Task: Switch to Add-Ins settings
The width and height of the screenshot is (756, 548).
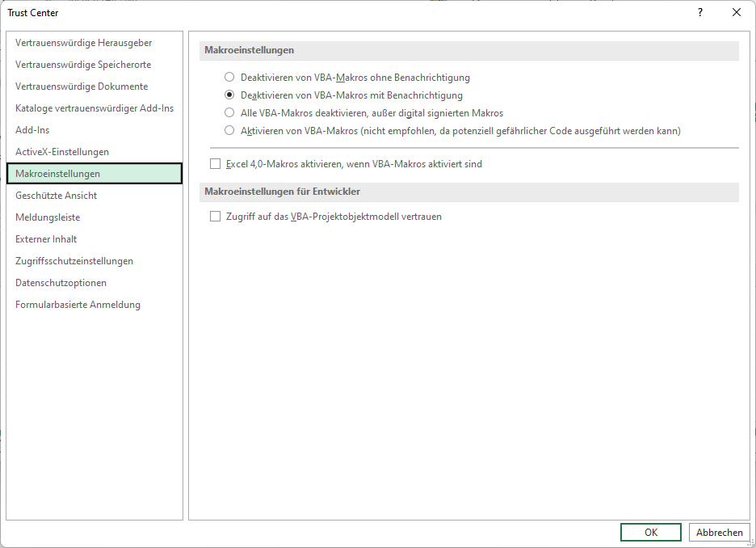Action: [x=94, y=130]
